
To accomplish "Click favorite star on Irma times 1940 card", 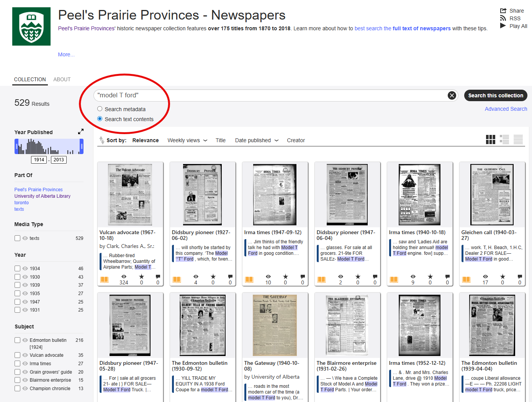I will click(430, 276).
